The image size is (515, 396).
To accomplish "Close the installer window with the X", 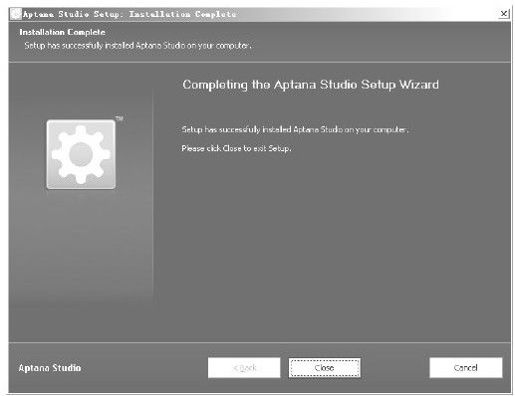I will click(504, 14).
